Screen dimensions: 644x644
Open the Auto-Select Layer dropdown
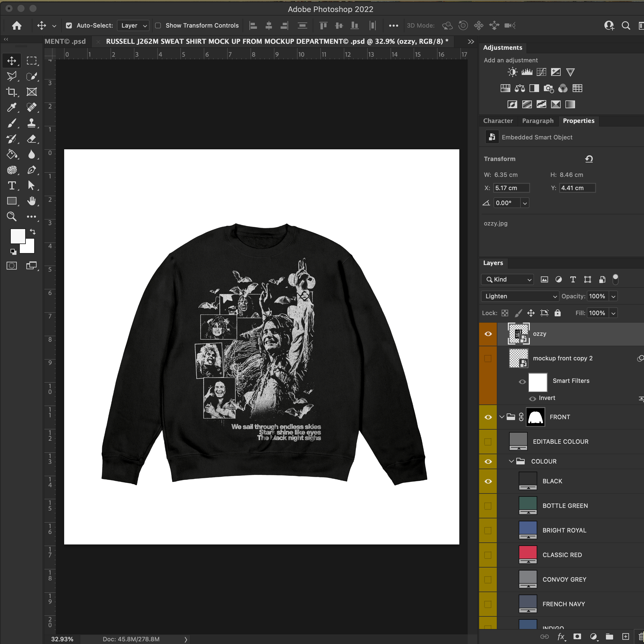click(x=133, y=25)
